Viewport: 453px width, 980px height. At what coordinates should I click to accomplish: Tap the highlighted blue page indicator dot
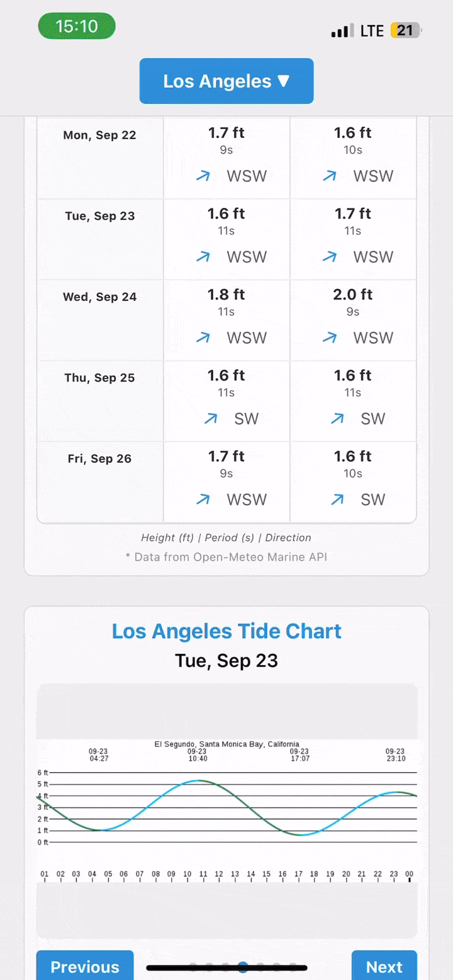tap(243, 967)
